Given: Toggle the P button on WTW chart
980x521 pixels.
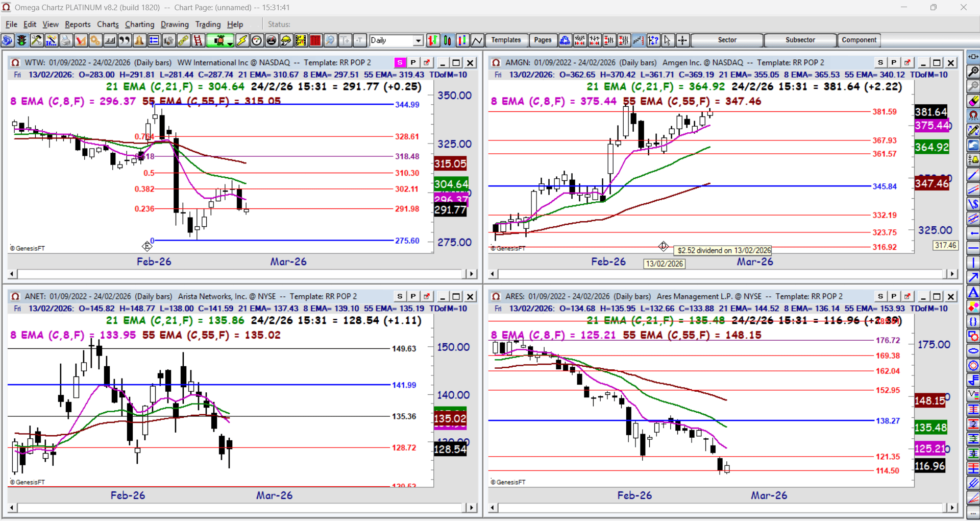Looking at the screenshot, I should pyautogui.click(x=413, y=62).
